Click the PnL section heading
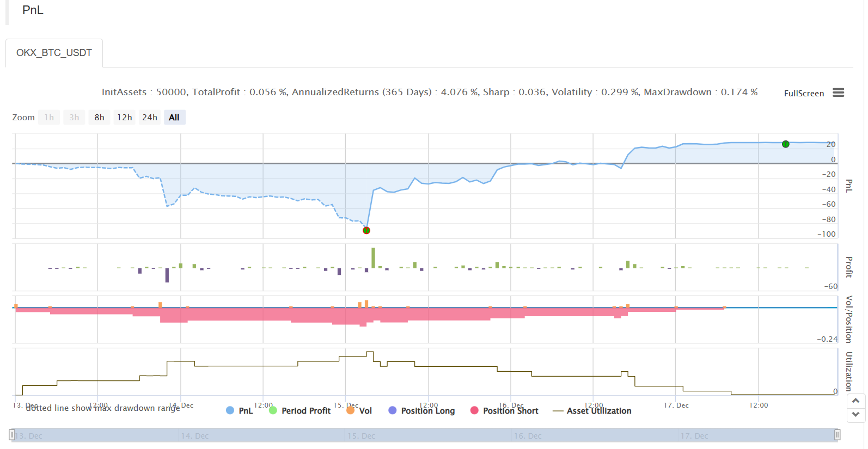The width and height of the screenshot is (868, 449). 33,10
